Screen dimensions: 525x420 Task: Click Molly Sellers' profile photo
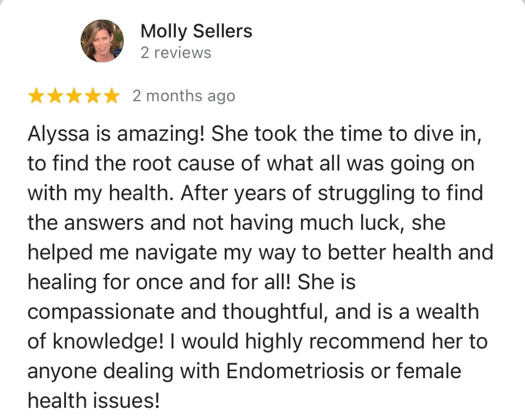click(102, 41)
